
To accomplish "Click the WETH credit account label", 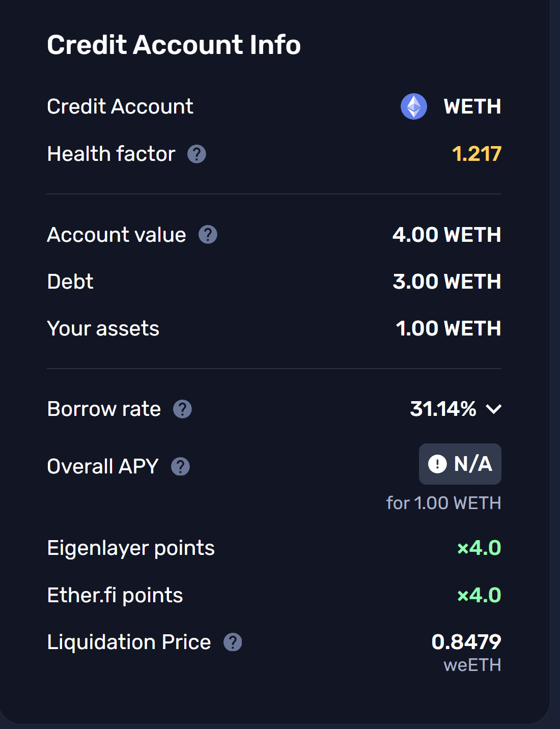I will coord(472,106).
